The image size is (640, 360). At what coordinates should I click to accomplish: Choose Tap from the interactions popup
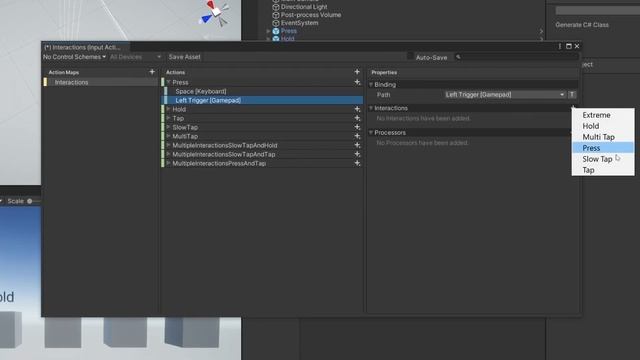(603, 170)
